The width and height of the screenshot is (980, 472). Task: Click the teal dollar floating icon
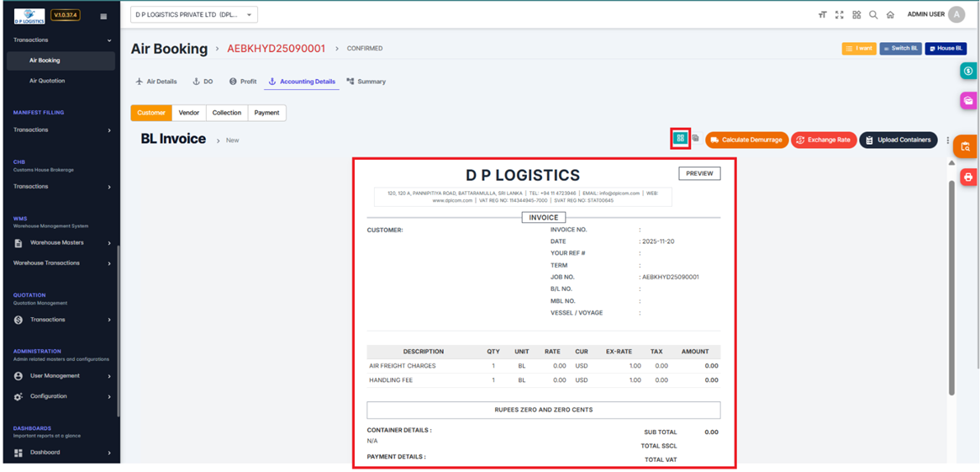(968, 72)
